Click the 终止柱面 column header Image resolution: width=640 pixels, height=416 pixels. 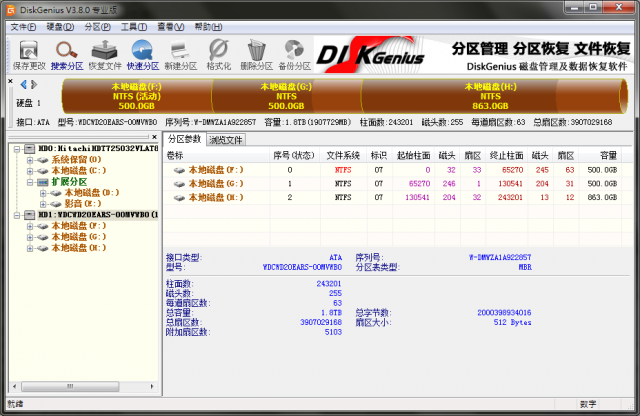click(507, 156)
